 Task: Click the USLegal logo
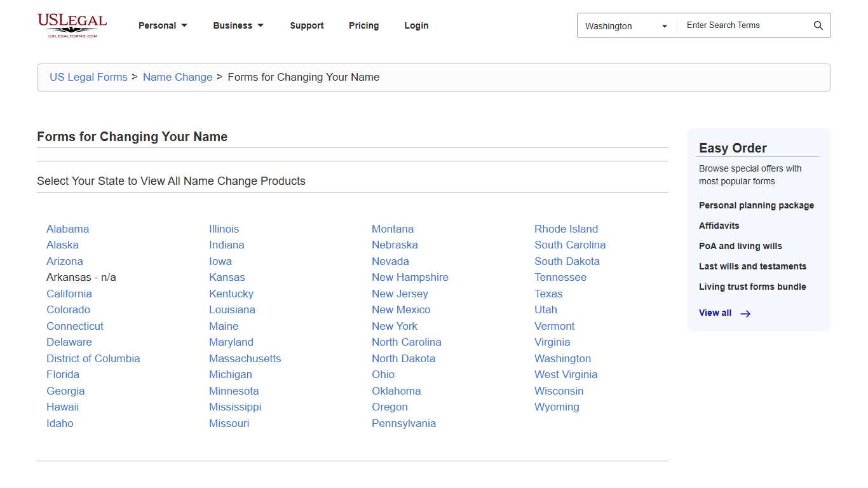coord(72,25)
